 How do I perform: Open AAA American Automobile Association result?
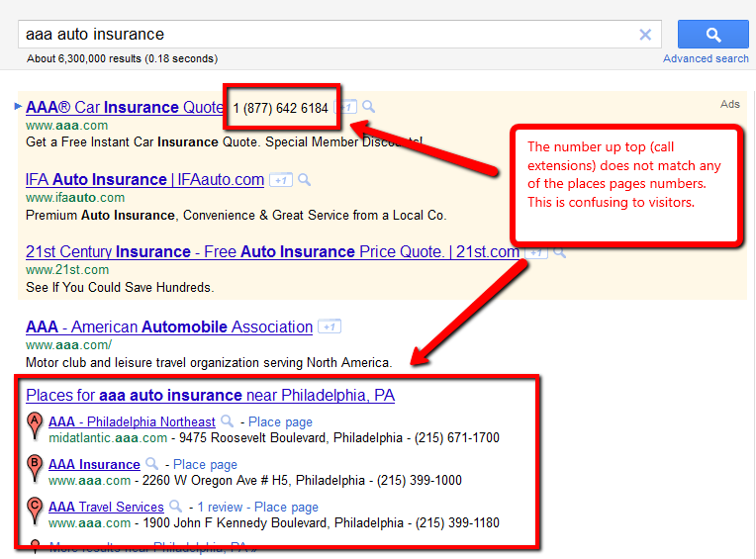tap(168, 327)
